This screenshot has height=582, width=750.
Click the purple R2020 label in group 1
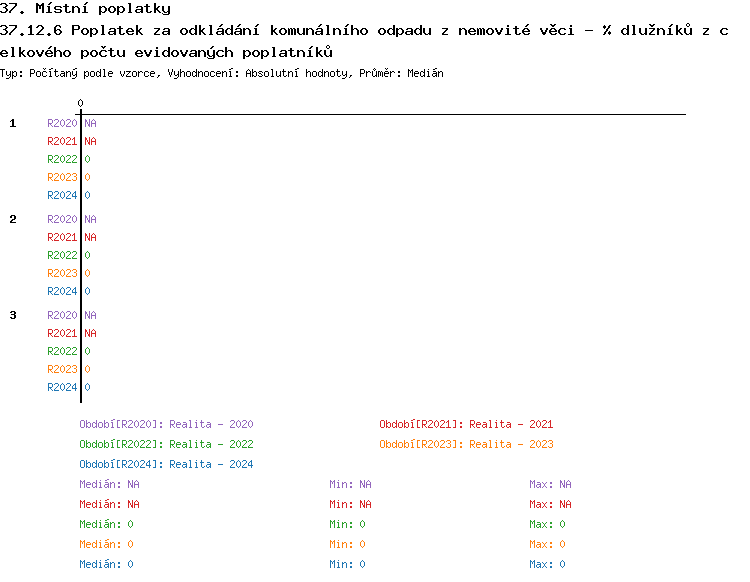[x=62, y=123]
